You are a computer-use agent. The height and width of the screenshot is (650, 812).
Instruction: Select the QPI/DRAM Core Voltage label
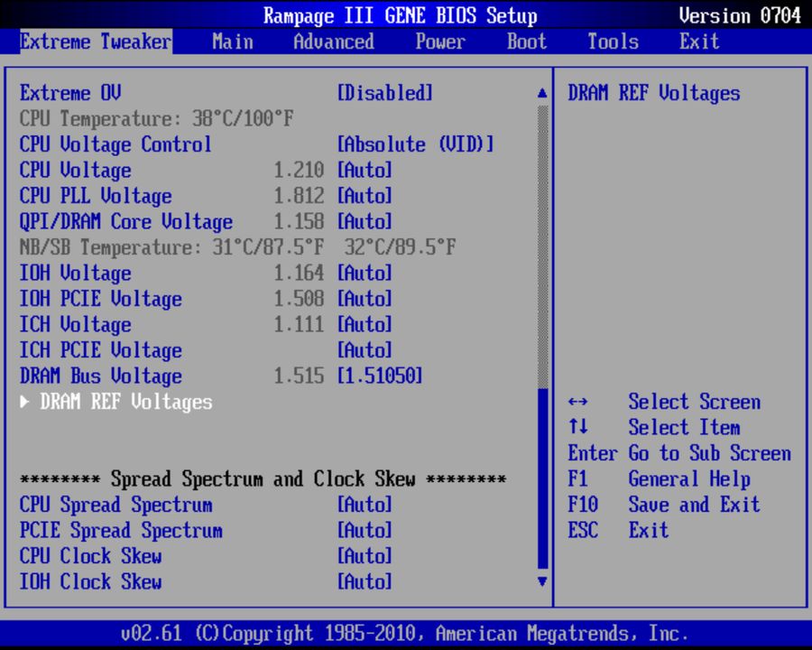(x=126, y=221)
